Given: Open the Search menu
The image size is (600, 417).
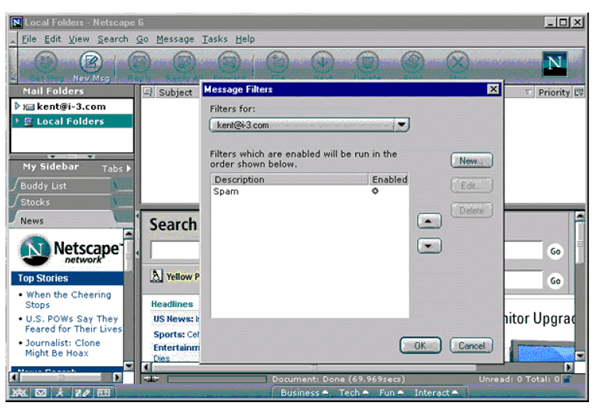Looking at the screenshot, I should [x=112, y=39].
